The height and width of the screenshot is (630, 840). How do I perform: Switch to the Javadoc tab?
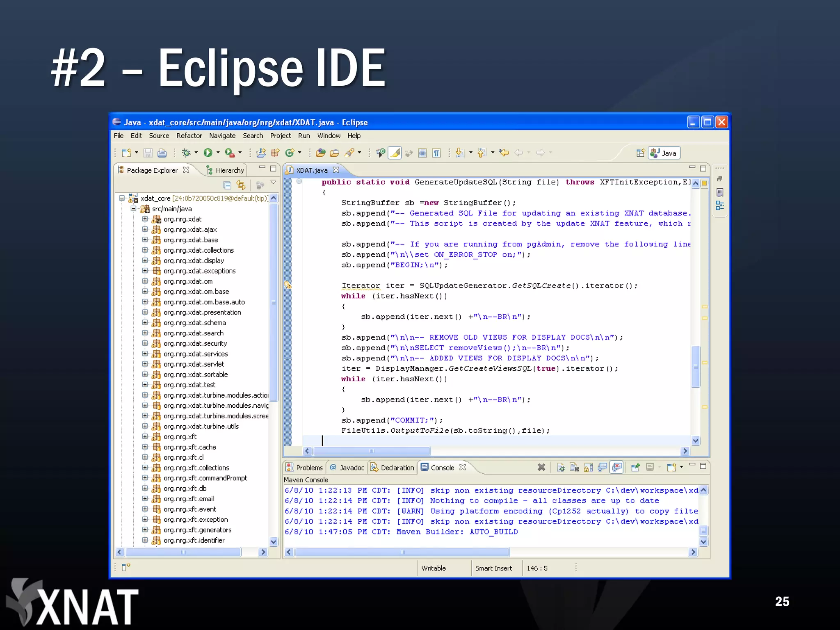click(x=347, y=468)
